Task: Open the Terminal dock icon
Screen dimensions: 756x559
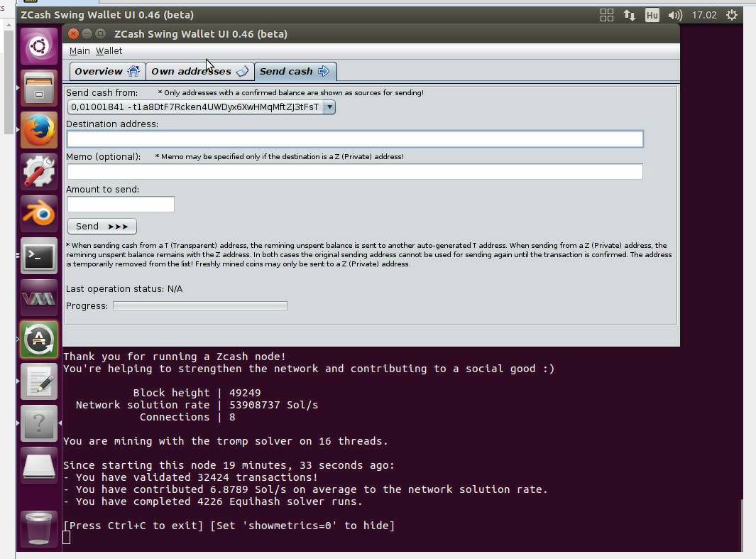Action: coord(39,256)
